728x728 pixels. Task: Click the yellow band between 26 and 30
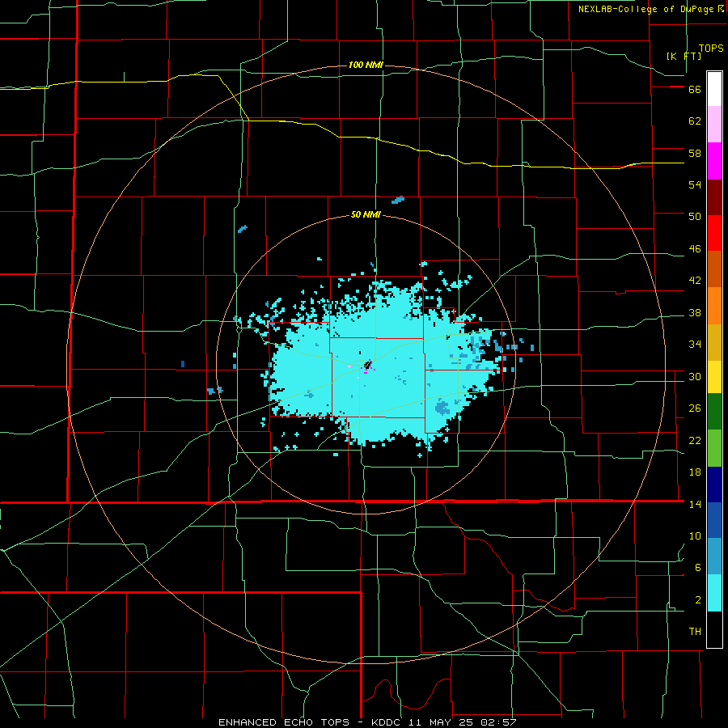[x=714, y=376]
